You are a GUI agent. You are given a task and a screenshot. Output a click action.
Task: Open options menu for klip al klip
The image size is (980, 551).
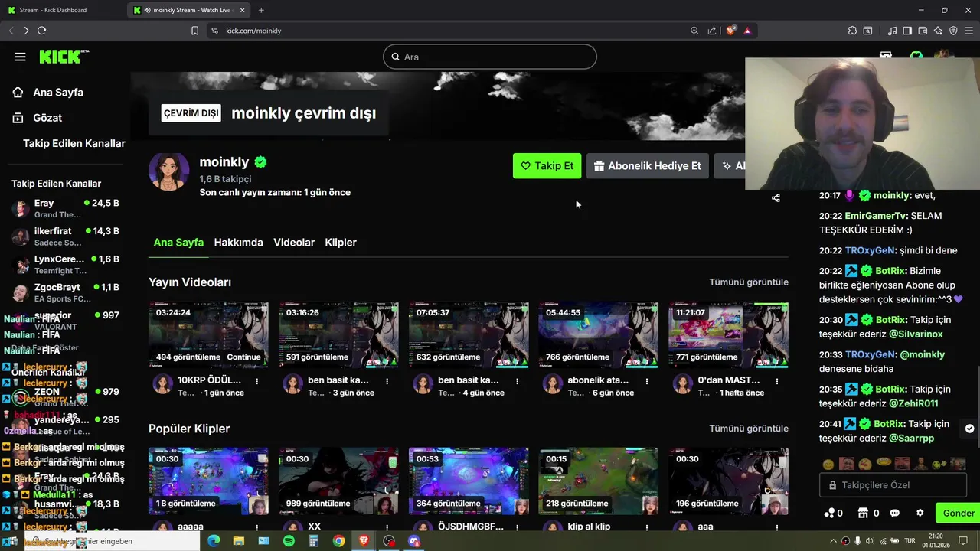point(647,527)
